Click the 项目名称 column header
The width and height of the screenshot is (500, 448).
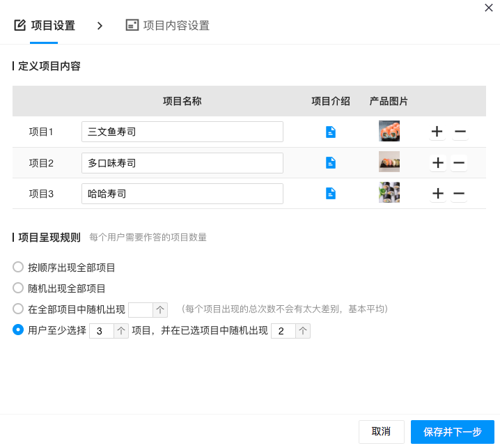182,101
